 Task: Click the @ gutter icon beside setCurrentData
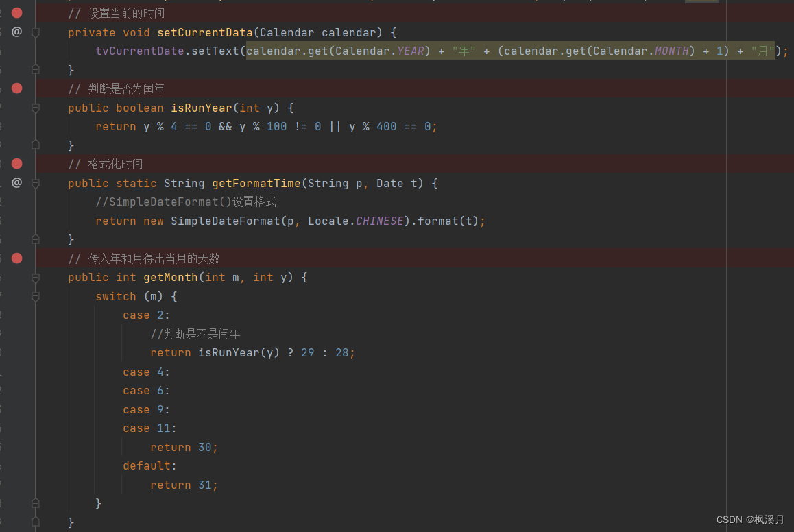point(16,32)
